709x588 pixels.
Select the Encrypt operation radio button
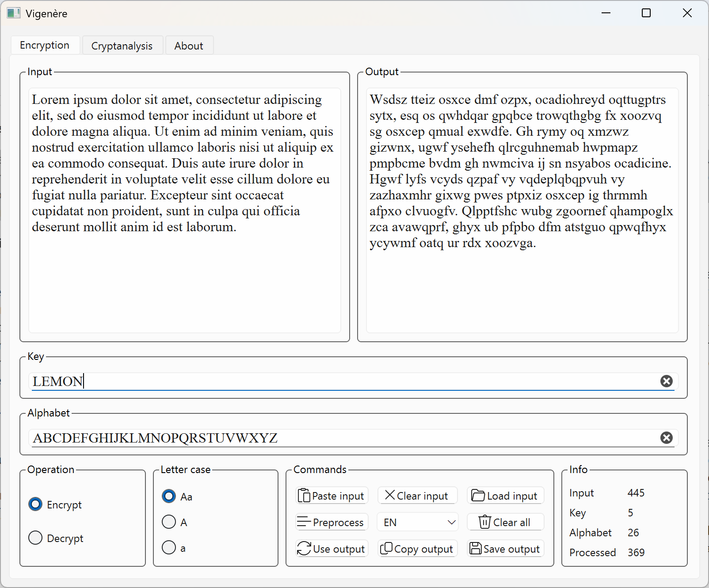35,504
